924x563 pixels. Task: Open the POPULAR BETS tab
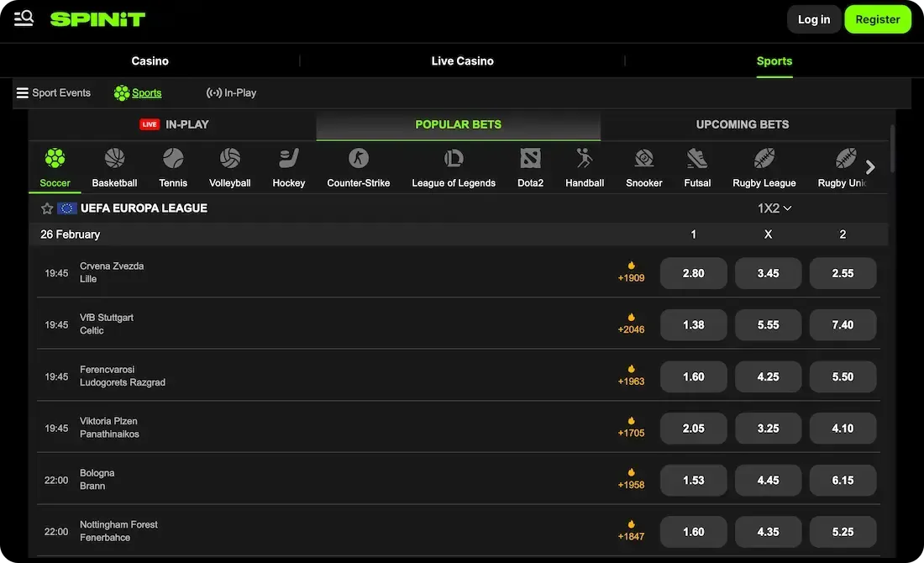[x=459, y=124]
